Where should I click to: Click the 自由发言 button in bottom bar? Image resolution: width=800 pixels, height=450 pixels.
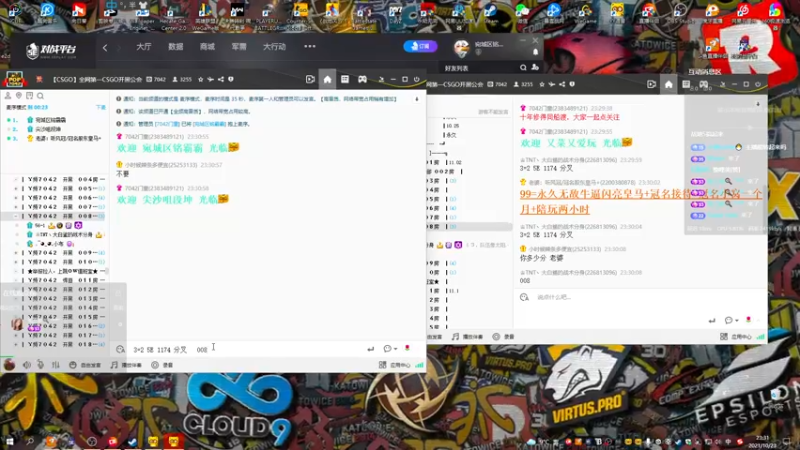(86, 365)
